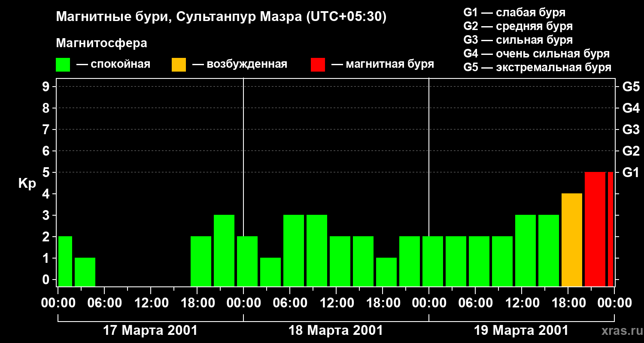Screen dimensions: 644x343
Task: Click the 6 value on the Kp axis
Action: pyautogui.click(x=47, y=151)
